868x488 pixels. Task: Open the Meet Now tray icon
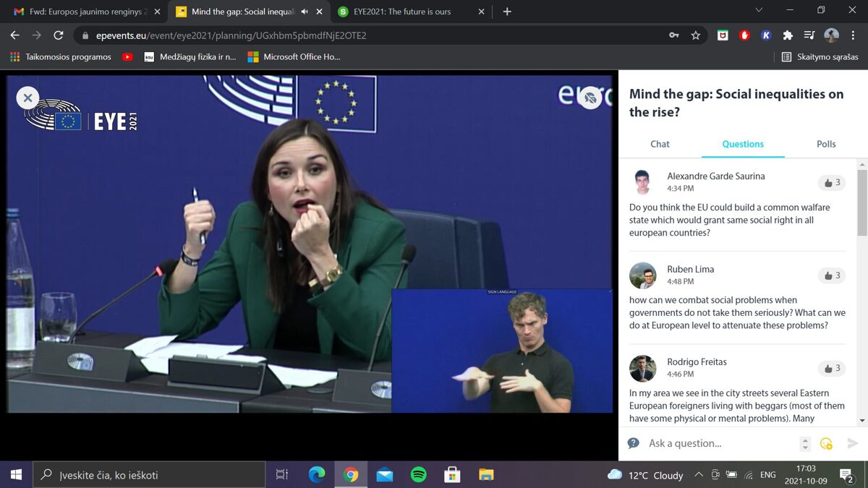pyautogui.click(x=715, y=475)
